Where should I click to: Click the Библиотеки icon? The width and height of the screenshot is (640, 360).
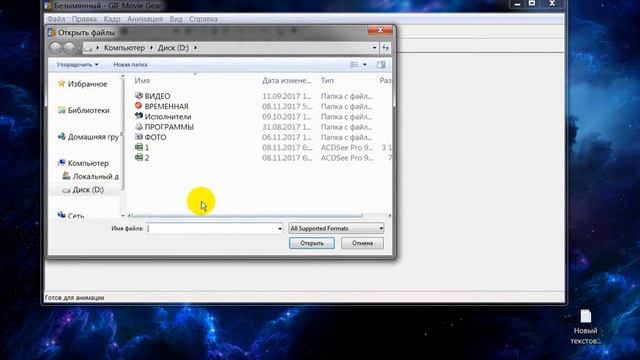(x=62, y=110)
